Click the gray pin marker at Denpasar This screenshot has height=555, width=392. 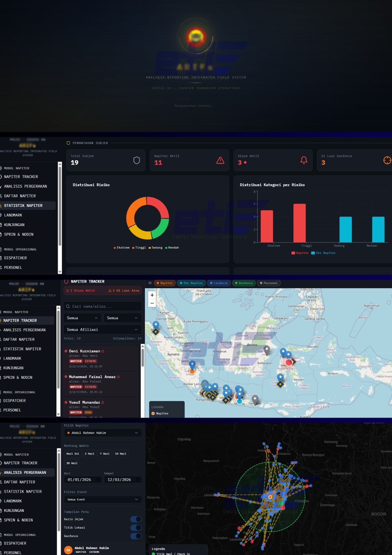255,400
